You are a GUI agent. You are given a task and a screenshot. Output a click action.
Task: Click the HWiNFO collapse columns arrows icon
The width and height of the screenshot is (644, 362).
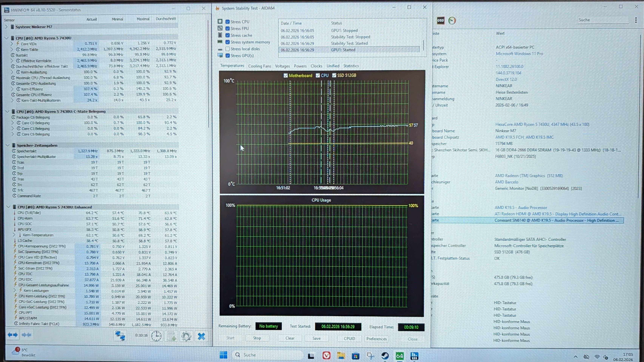[26, 335]
